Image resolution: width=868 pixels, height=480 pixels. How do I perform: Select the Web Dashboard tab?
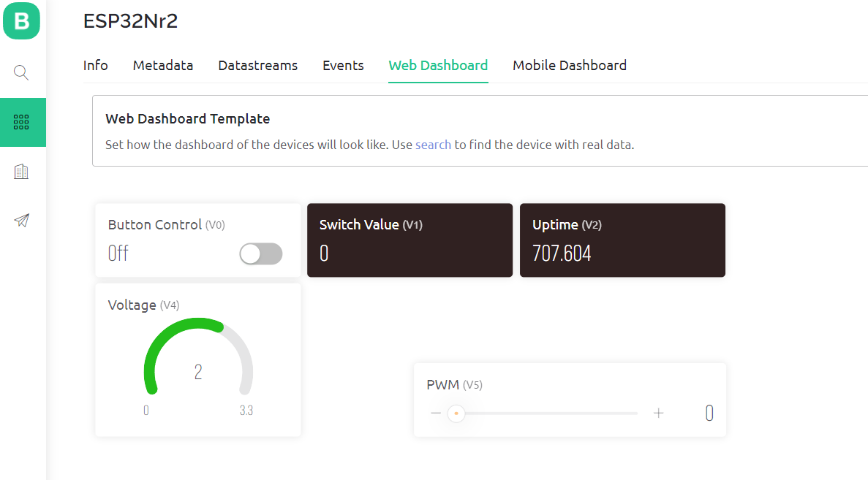coord(438,66)
